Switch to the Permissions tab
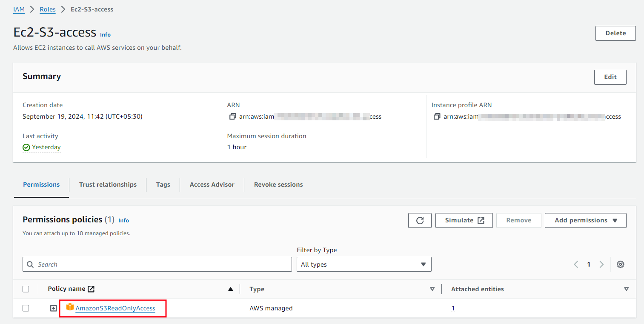 click(x=41, y=185)
